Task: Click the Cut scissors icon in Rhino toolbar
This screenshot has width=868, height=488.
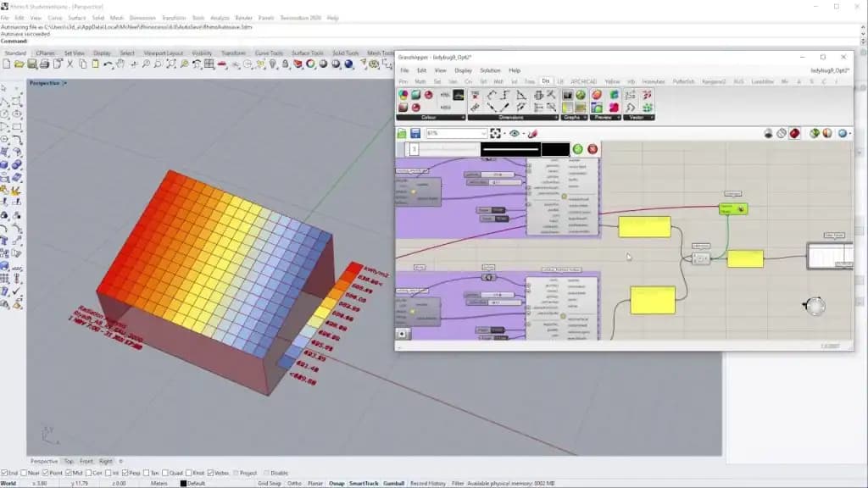Action: coord(70,64)
